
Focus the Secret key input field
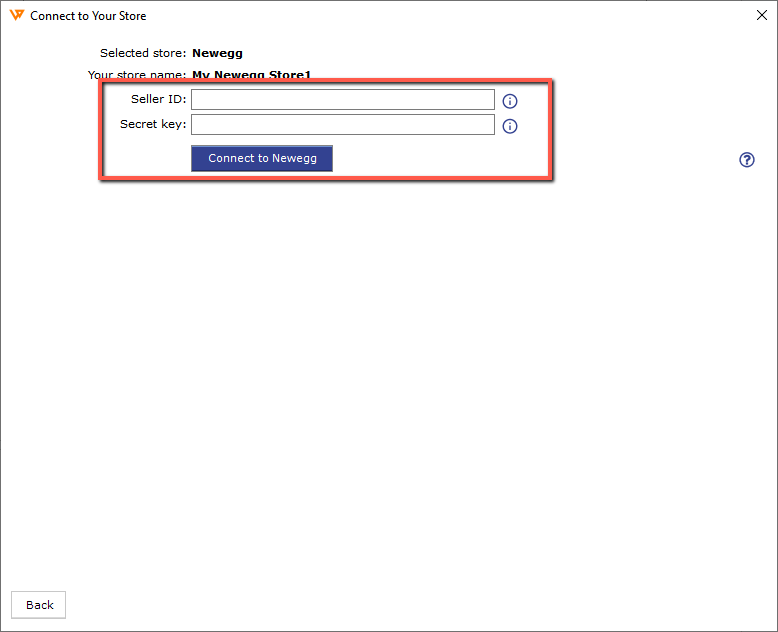[x=343, y=125]
